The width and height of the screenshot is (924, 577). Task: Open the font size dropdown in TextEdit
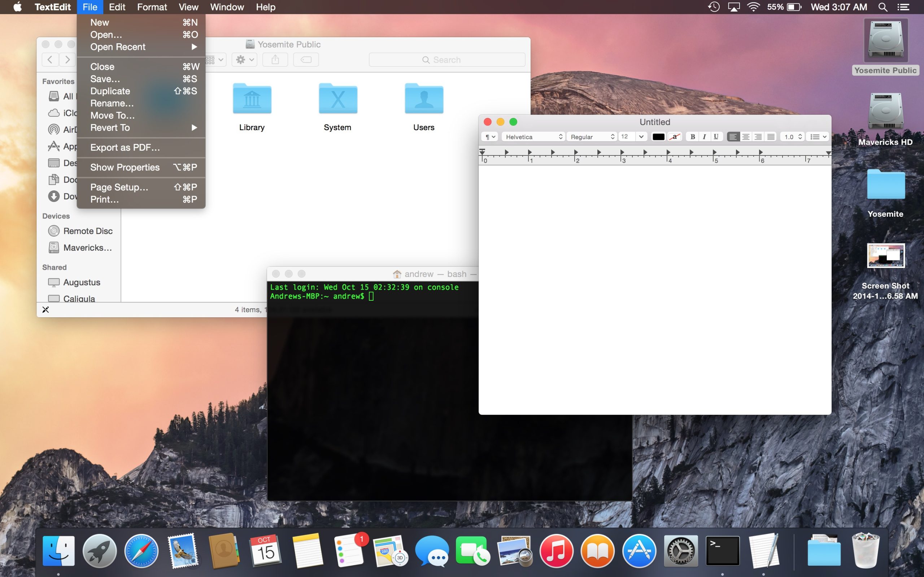(641, 137)
